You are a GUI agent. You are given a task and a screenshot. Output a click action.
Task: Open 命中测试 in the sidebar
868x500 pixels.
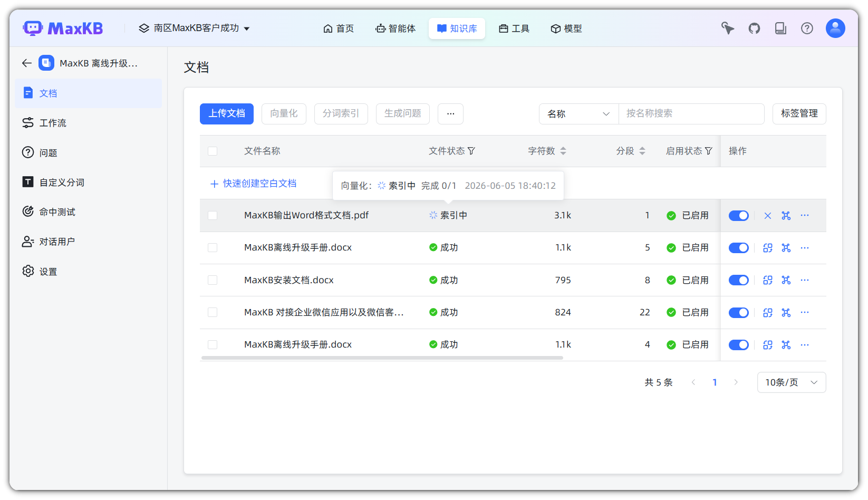click(x=89, y=212)
